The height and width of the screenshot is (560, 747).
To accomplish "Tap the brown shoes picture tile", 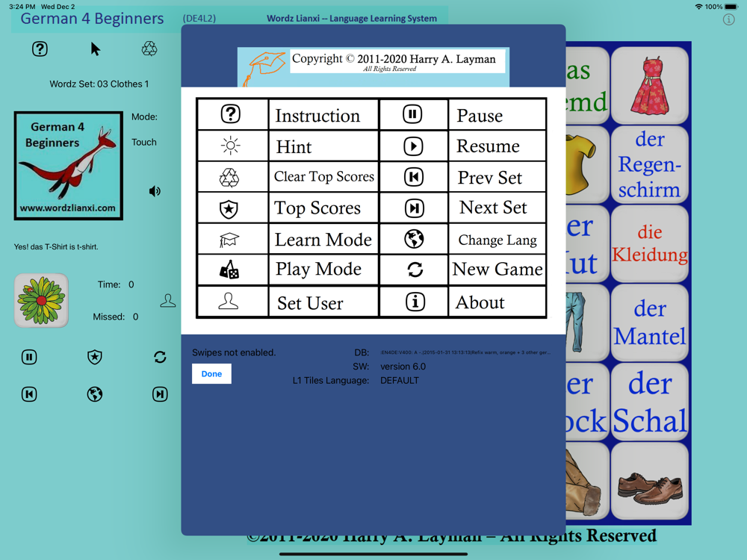I will click(x=650, y=481).
